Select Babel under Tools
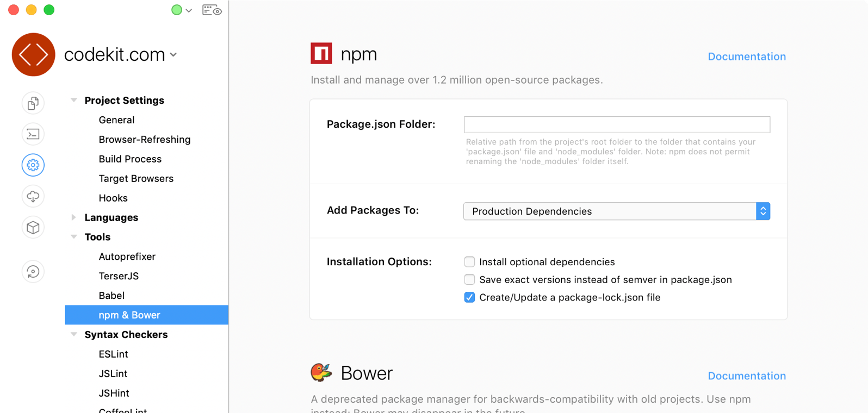Viewport: 868px width, 413px height. (111, 296)
